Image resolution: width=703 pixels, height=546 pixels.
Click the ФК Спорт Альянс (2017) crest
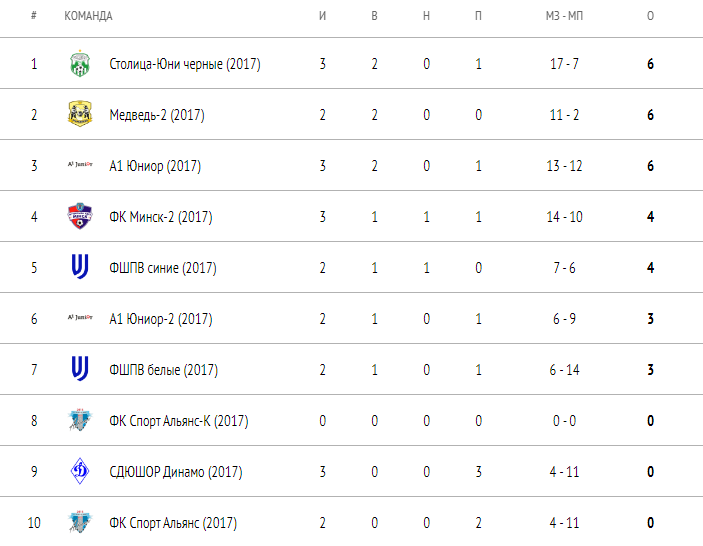pos(80,522)
